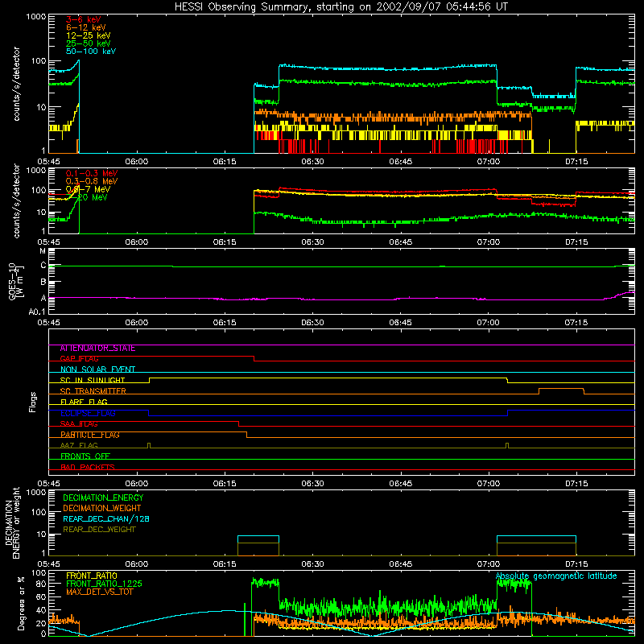
Task: Click the B class tick label on GOES axis
Action: pos(43,283)
